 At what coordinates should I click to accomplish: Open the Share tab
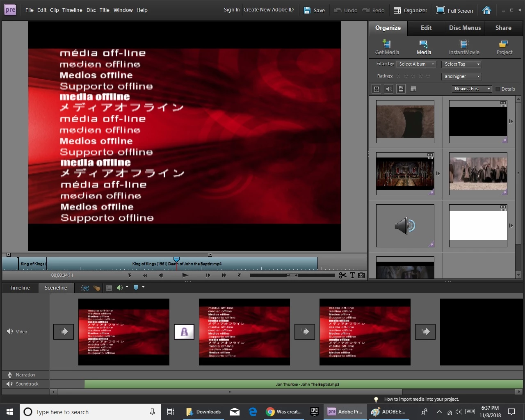point(503,28)
